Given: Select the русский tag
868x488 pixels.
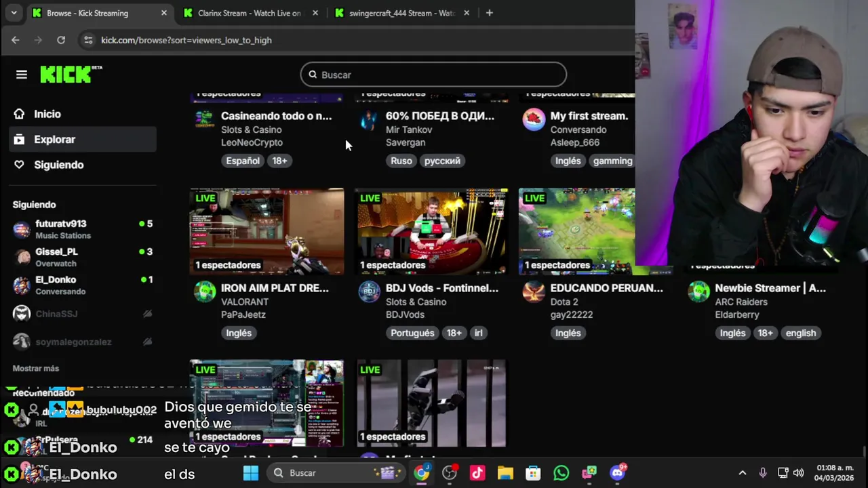Looking at the screenshot, I should click(x=442, y=161).
